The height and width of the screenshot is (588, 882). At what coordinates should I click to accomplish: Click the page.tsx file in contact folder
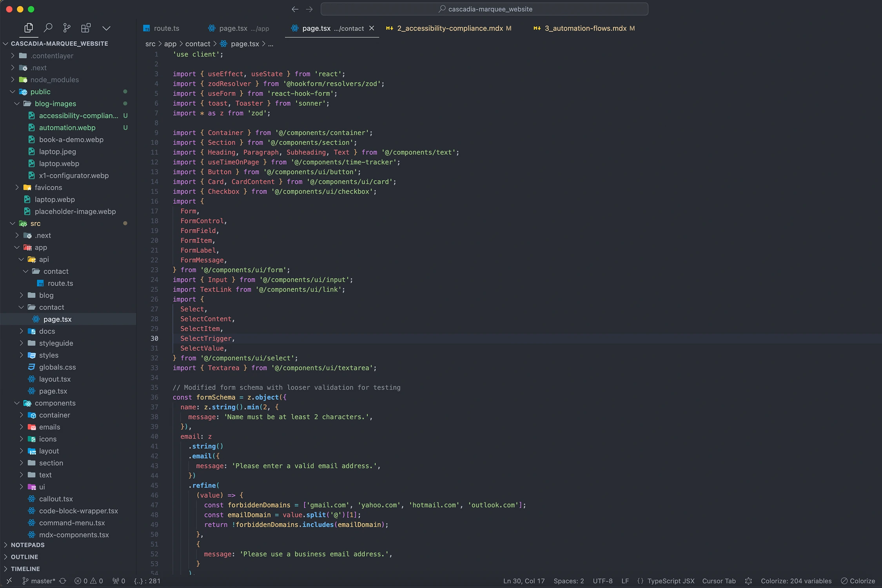tap(57, 318)
